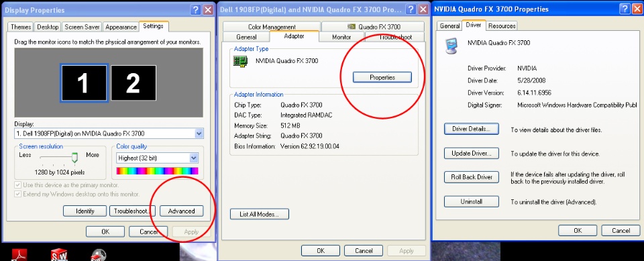644x261 pixels.
Task: Click Update Driver button
Action: 472,153
